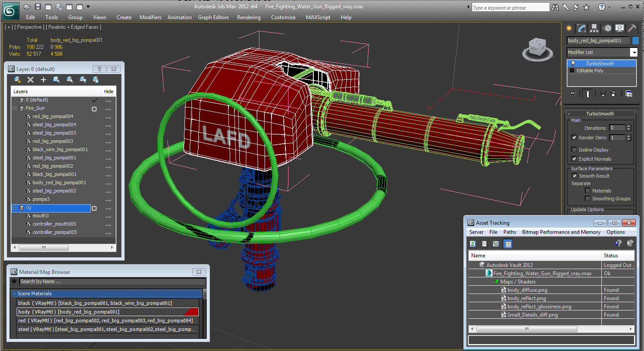This screenshot has width=644, height=351.
Task: Open the Create command panel tab
Action: click(569, 28)
